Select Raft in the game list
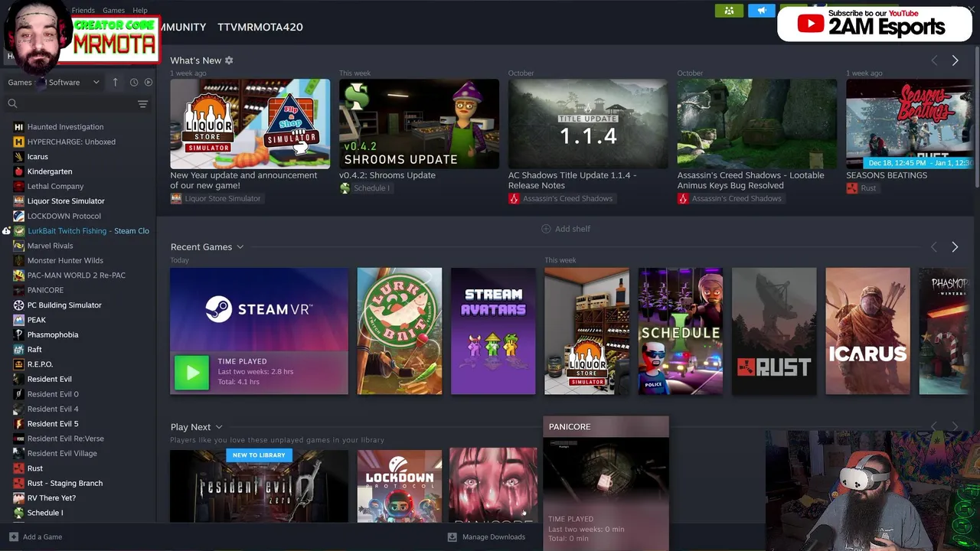Screen dimensions: 980x551 tap(34, 349)
